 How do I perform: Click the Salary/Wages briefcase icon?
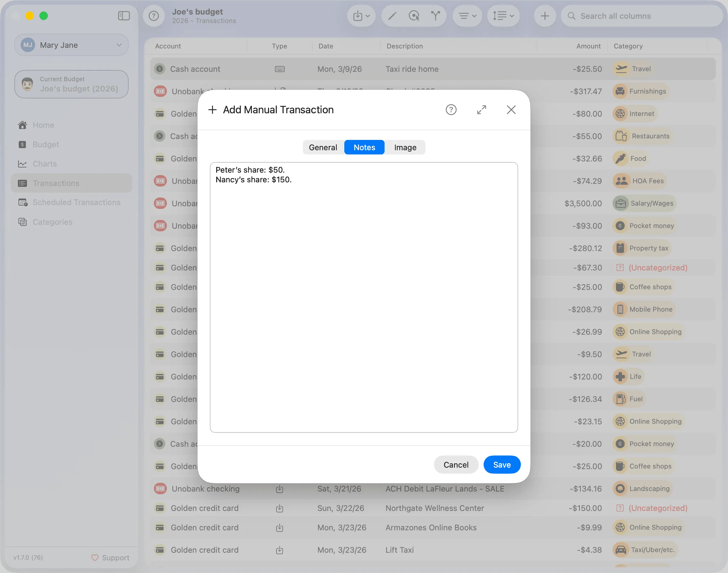[620, 203]
